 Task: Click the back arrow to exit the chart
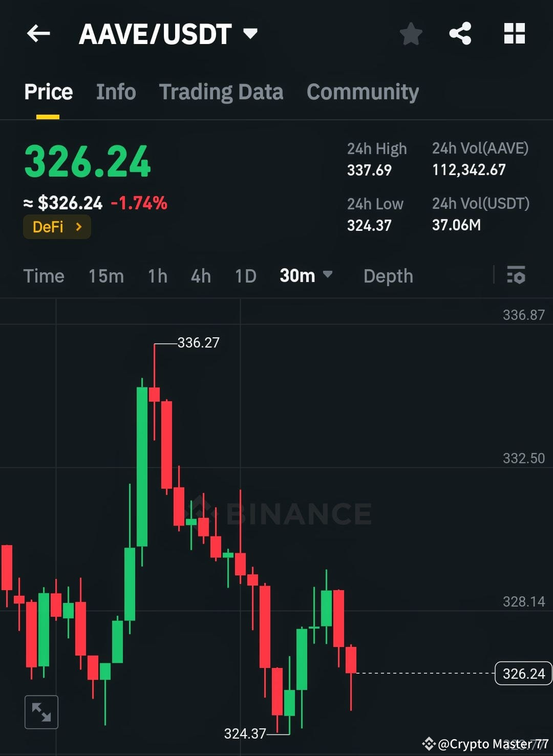pyautogui.click(x=38, y=33)
